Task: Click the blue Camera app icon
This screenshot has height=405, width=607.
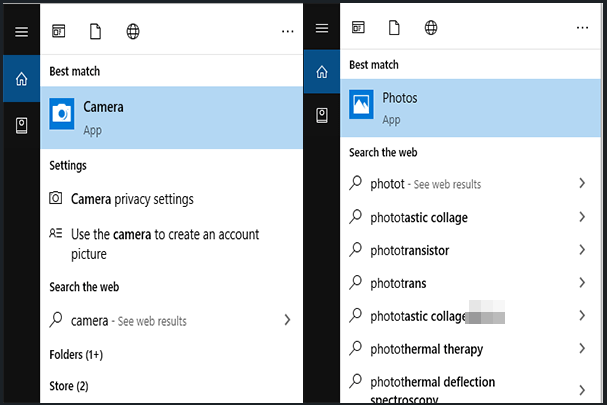Action: point(62,113)
